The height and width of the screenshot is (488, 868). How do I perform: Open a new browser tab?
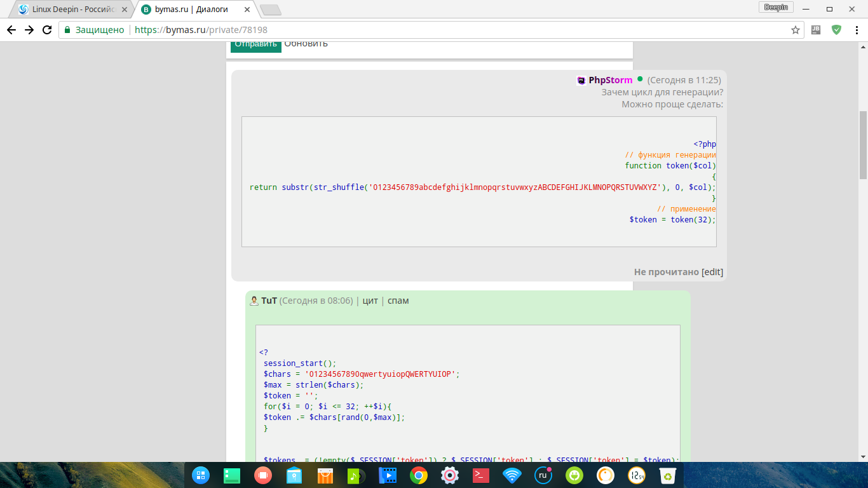point(271,10)
